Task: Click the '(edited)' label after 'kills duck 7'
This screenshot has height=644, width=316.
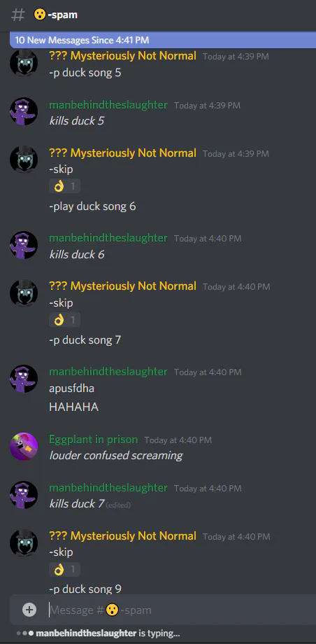Action: coord(118,505)
